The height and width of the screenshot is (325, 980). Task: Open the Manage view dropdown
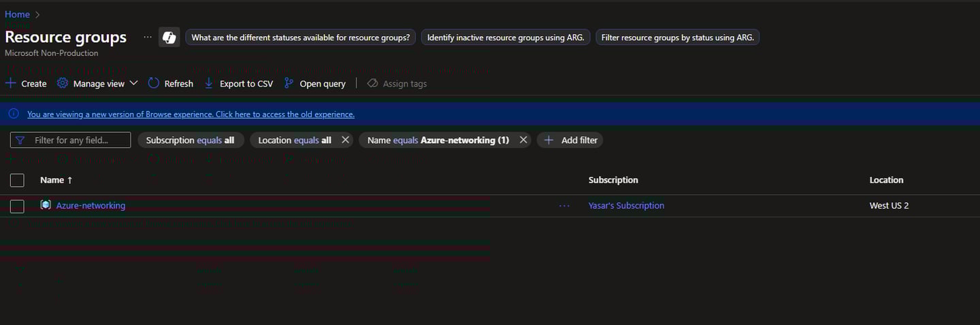coord(97,84)
